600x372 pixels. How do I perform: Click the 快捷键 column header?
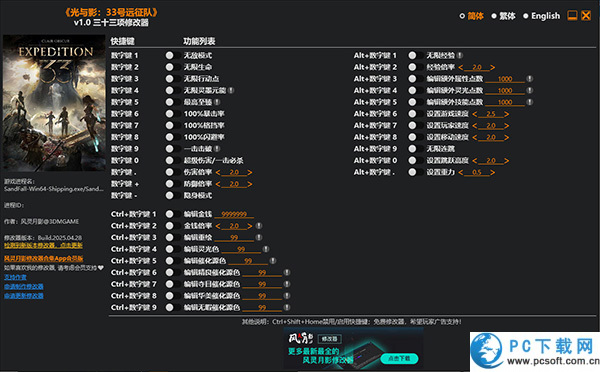click(x=122, y=41)
